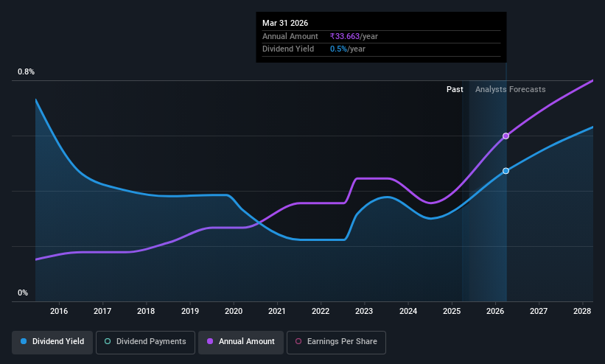This screenshot has width=605, height=364.
Task: Click the 0.8% y-axis label
Action: (26, 71)
